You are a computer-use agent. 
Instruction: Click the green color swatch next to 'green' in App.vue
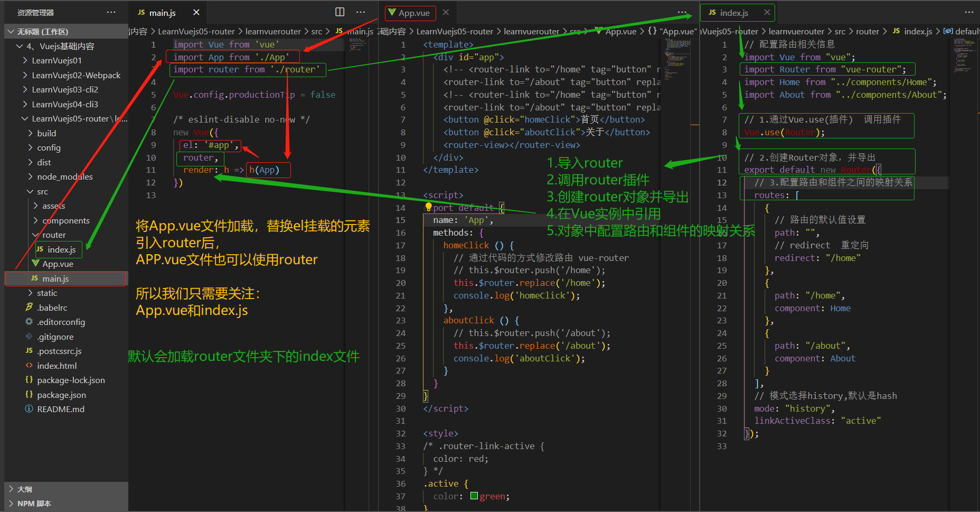point(474,496)
